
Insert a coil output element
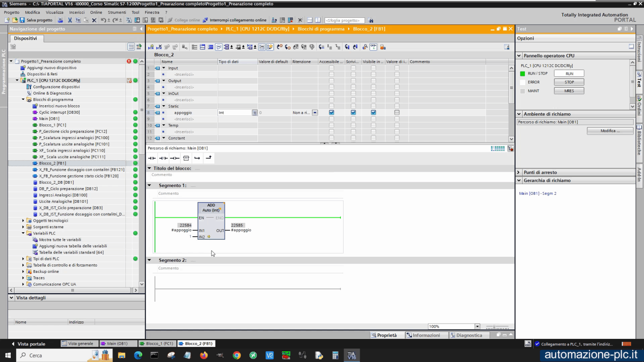(x=174, y=158)
